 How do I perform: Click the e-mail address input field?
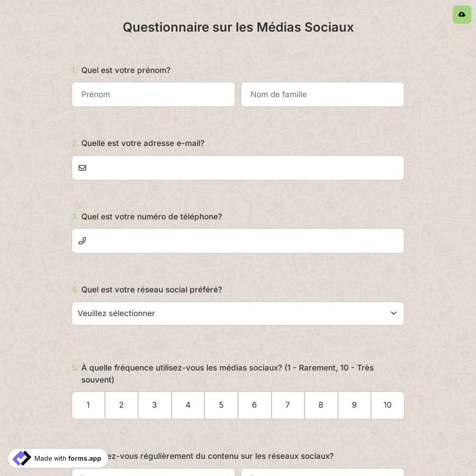(244, 168)
